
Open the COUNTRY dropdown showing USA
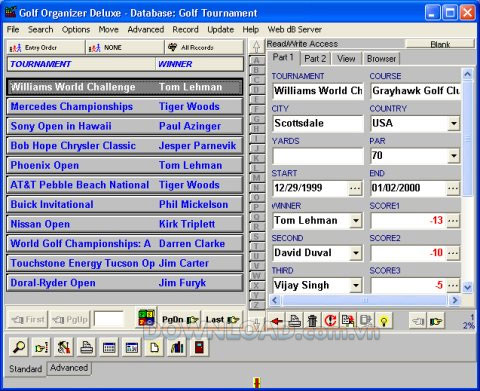453,124
